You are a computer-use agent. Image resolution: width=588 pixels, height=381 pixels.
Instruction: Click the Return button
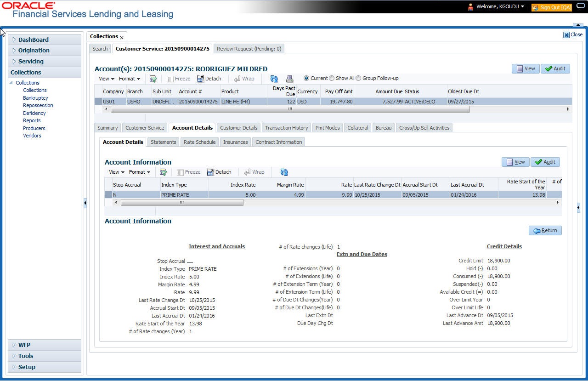(x=545, y=230)
